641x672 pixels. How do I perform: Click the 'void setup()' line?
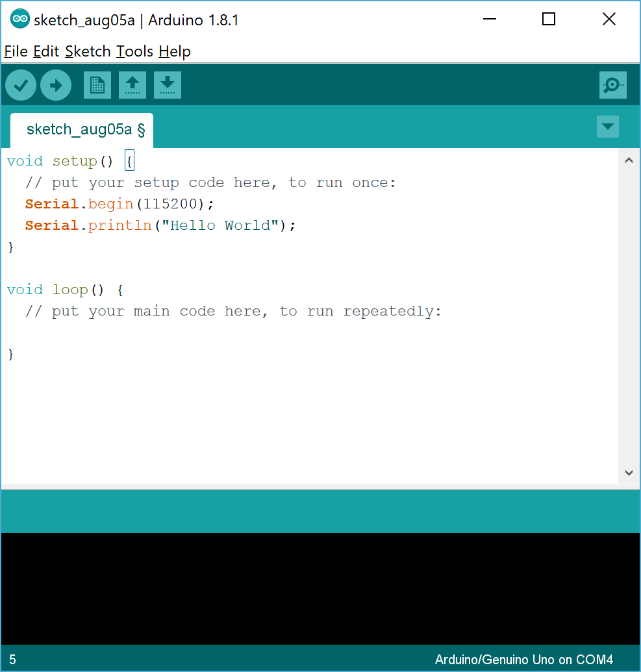click(71, 161)
